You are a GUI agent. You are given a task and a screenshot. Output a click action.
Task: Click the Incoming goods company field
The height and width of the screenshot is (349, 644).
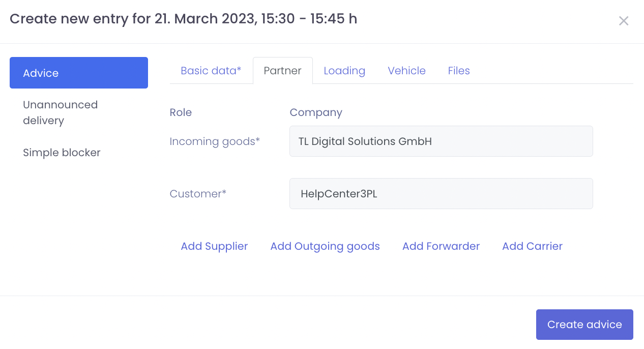point(441,141)
